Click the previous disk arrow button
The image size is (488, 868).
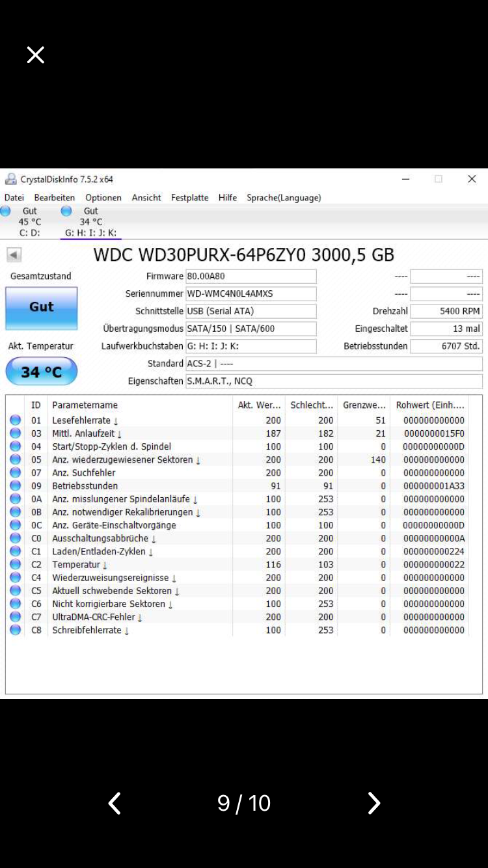tap(14, 255)
